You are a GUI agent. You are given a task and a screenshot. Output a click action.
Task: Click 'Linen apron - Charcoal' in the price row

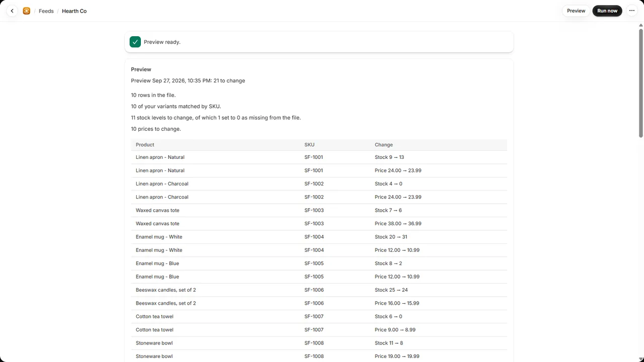click(162, 197)
